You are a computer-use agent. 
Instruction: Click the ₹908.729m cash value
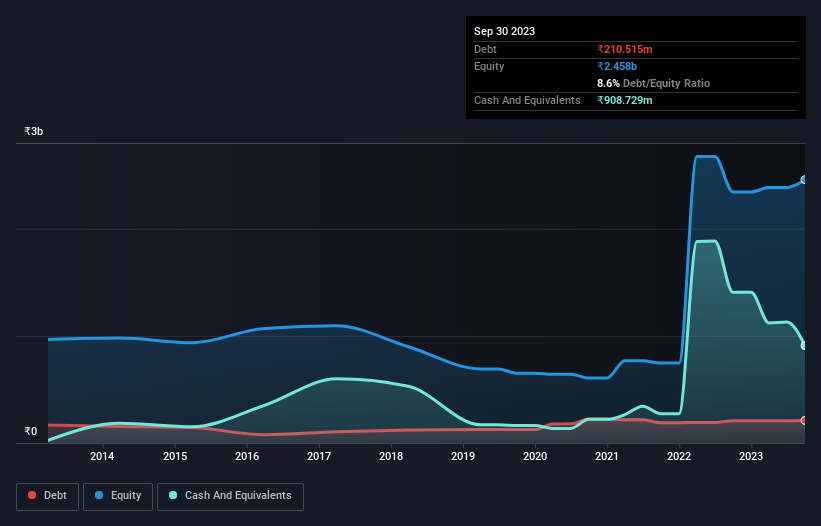[x=625, y=100]
